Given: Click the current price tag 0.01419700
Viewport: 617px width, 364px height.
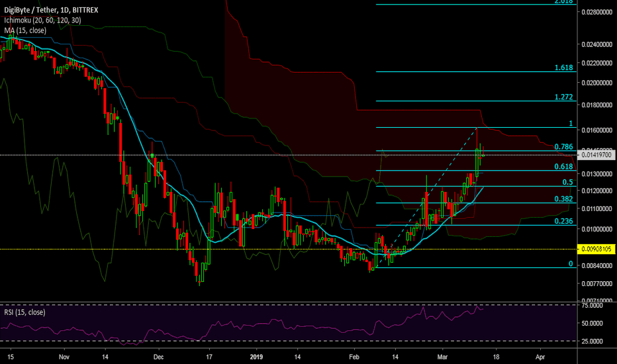Looking at the screenshot, I should tap(596, 155).
